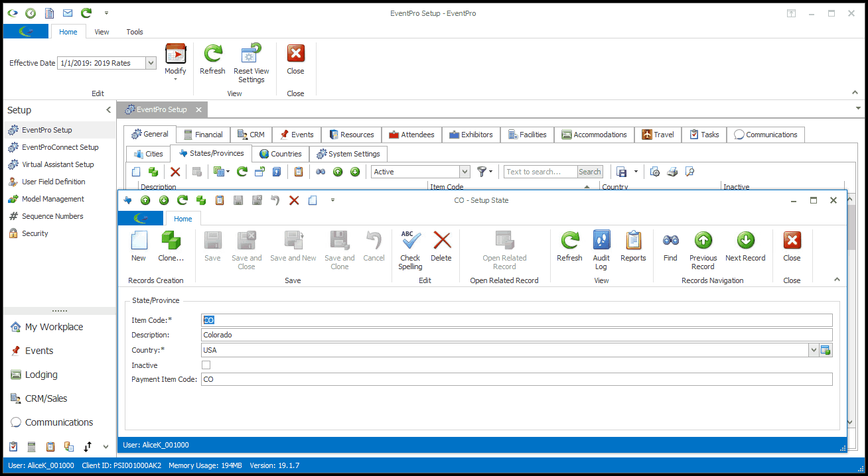Click the Refresh button in the Setup State ribbon
This screenshot has height=476, width=868.
pos(569,246)
